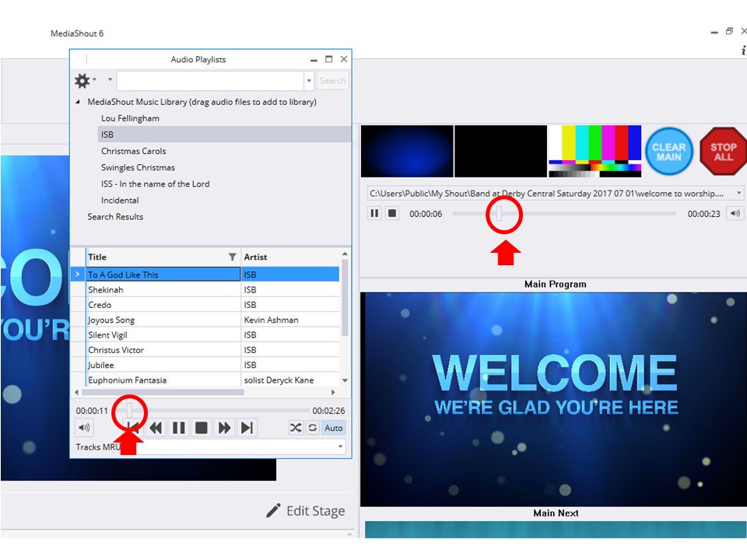Select Christmas Carols playlist
Screen dimensions: 747x560
click(133, 151)
